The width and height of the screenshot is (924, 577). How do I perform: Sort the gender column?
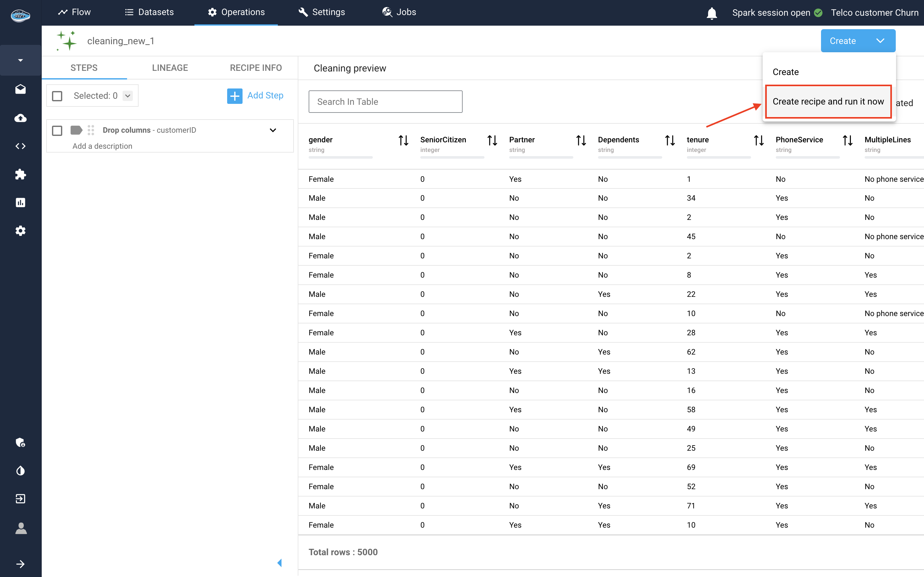(403, 140)
